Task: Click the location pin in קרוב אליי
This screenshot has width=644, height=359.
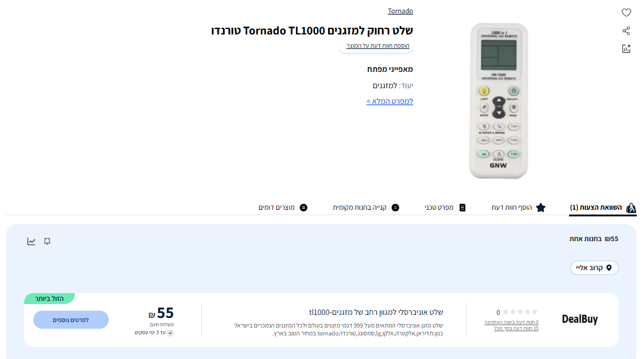Action: (609, 268)
